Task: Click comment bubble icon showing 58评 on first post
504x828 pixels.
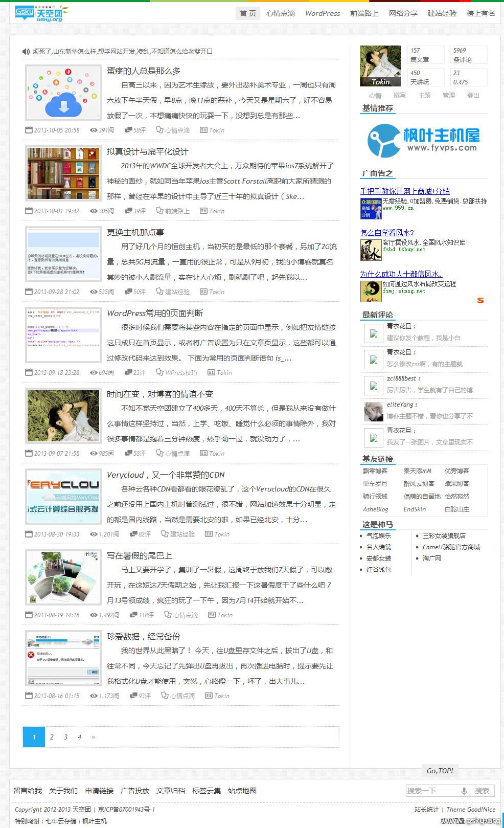Action: click(128, 130)
